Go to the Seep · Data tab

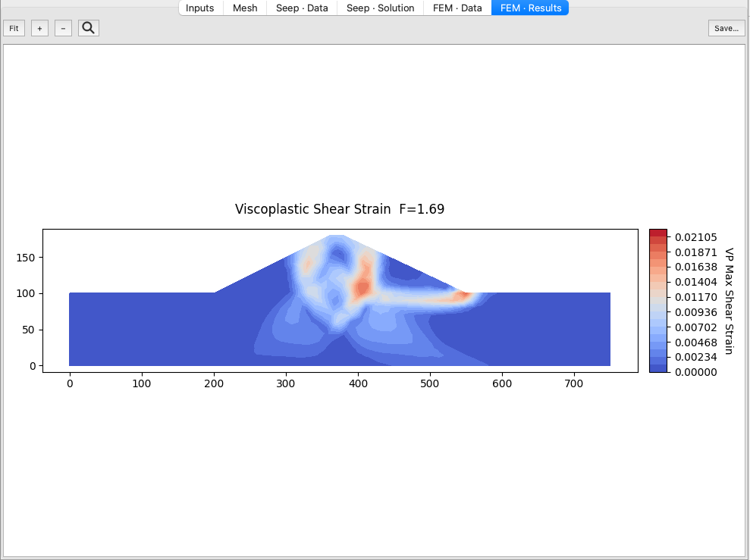pyautogui.click(x=302, y=8)
